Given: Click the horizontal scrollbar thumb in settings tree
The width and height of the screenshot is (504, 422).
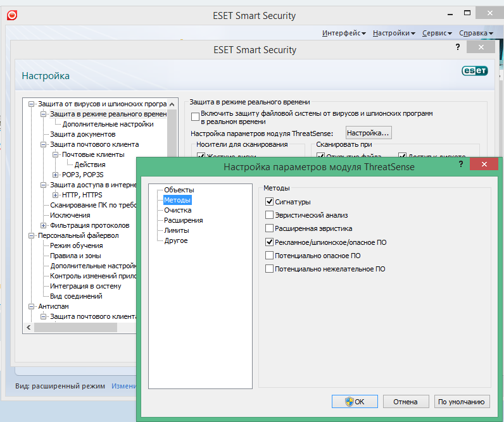Looking at the screenshot, I should (x=75, y=327).
